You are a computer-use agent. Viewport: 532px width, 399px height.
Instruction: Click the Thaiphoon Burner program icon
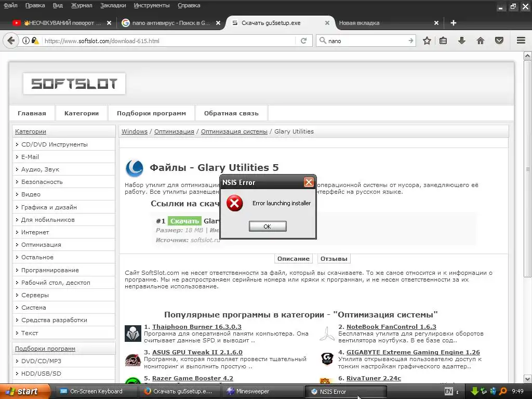point(132,333)
